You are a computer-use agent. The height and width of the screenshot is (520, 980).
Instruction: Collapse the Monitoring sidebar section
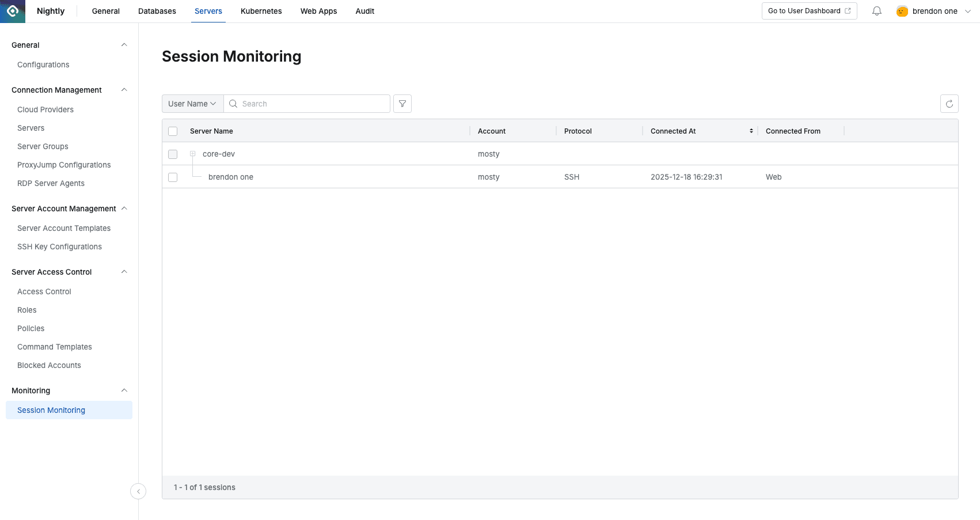[x=124, y=390]
